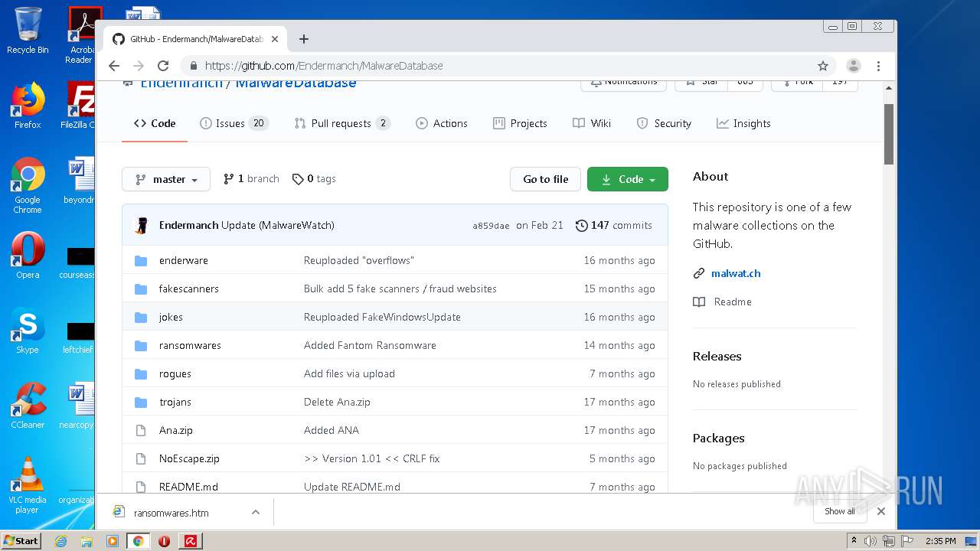Reload the page
The width and height of the screenshot is (980, 551).
pos(163,66)
